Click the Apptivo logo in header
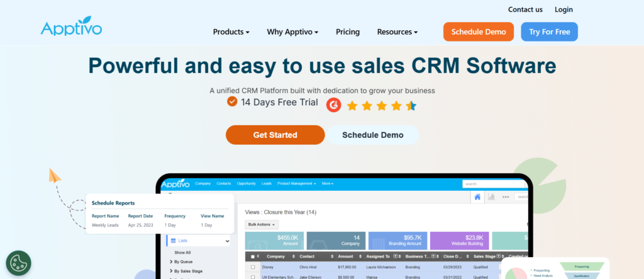 coord(71,26)
